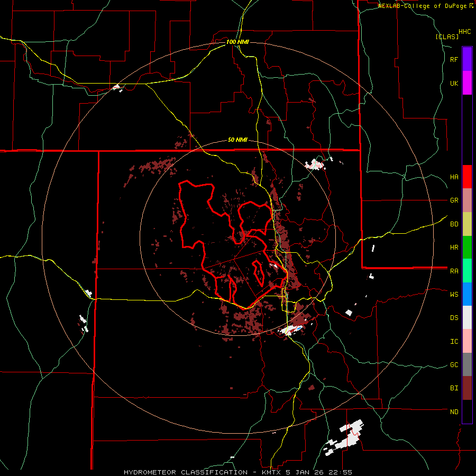Click the UK legend label

[x=454, y=84]
